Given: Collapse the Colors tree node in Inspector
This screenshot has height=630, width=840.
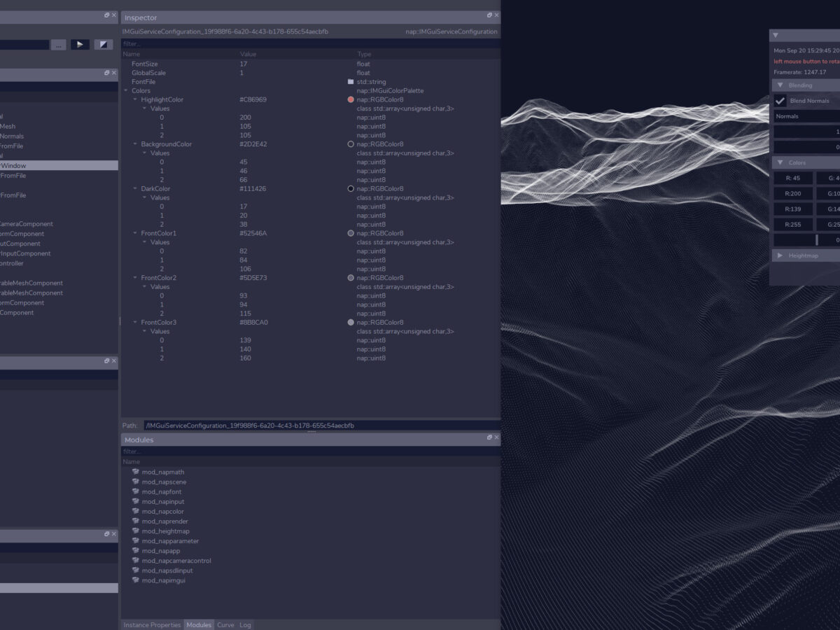Looking at the screenshot, I should (x=125, y=91).
